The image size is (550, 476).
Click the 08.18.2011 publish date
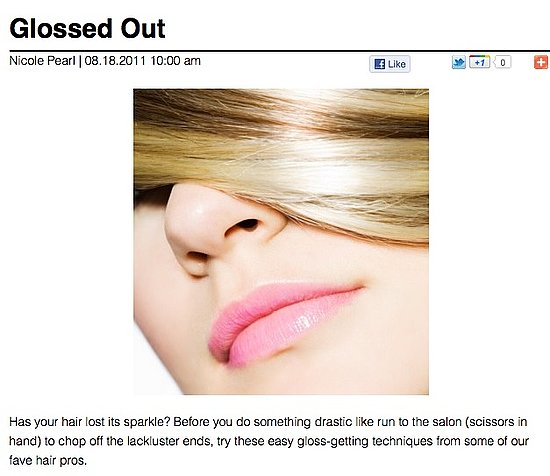point(115,61)
